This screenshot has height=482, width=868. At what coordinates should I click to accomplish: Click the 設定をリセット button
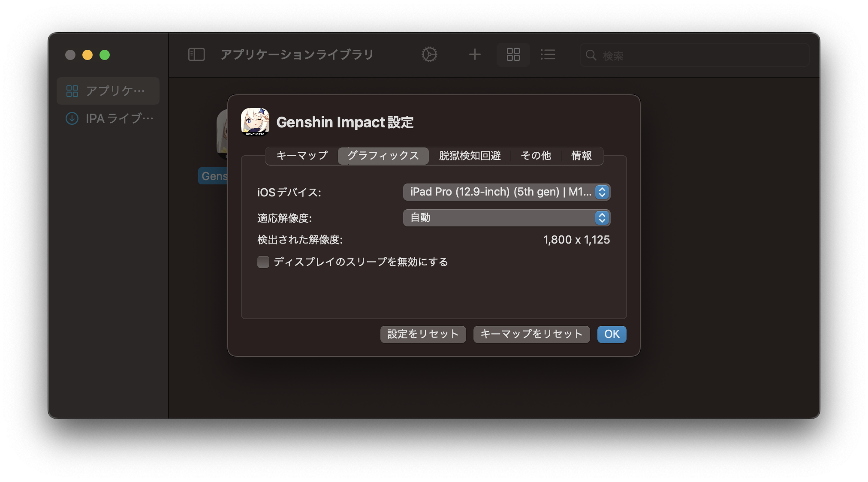[x=423, y=334]
